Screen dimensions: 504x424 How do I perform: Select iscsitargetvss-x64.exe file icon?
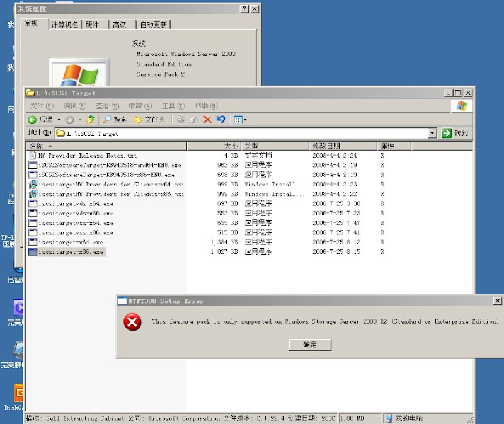(x=33, y=223)
